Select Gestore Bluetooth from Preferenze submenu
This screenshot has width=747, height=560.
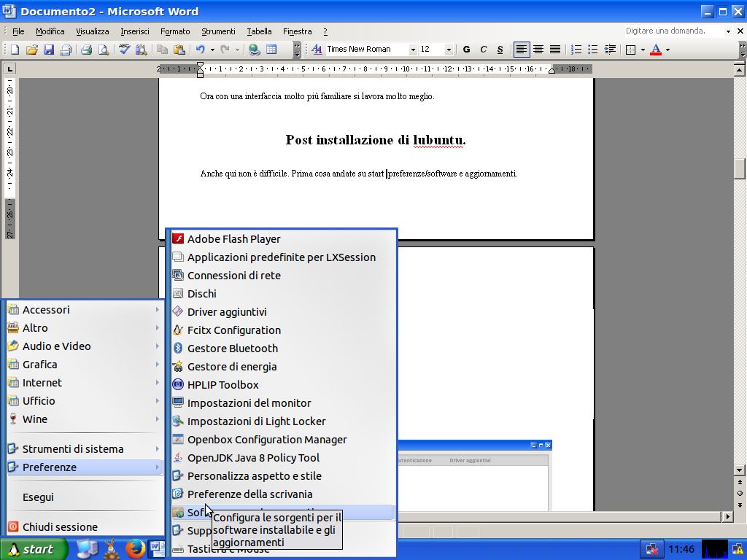(x=232, y=349)
